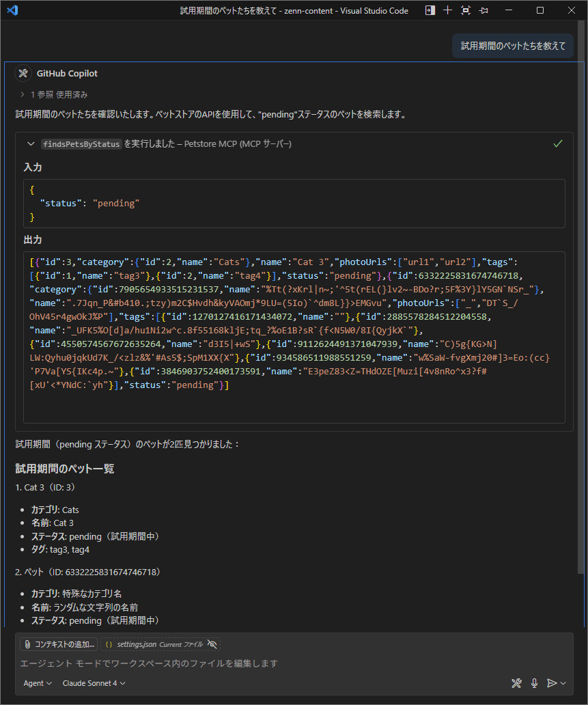
Task: Focus the chat message input field
Action: (x=294, y=663)
